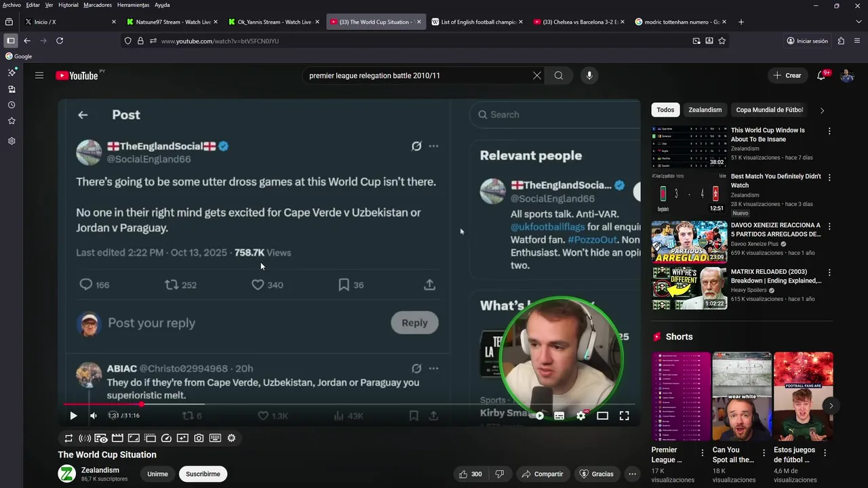Take a screenshot with the camera icon
The height and width of the screenshot is (488, 868).
coord(199,438)
